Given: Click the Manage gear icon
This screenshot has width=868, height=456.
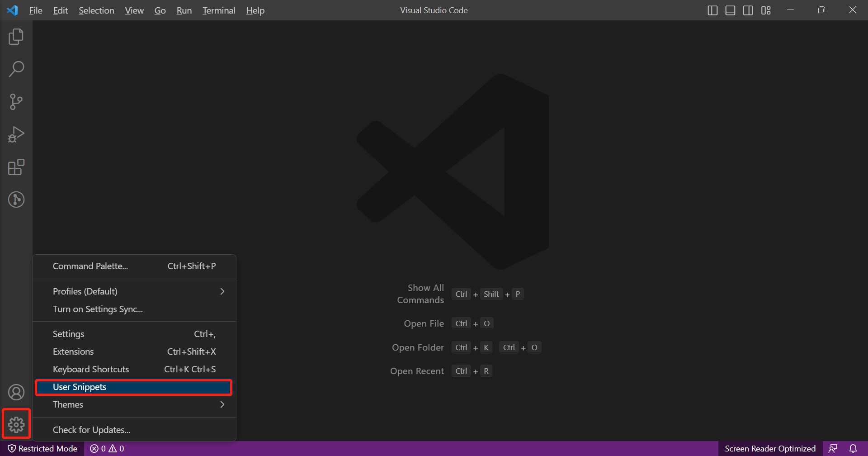Looking at the screenshot, I should tap(16, 424).
